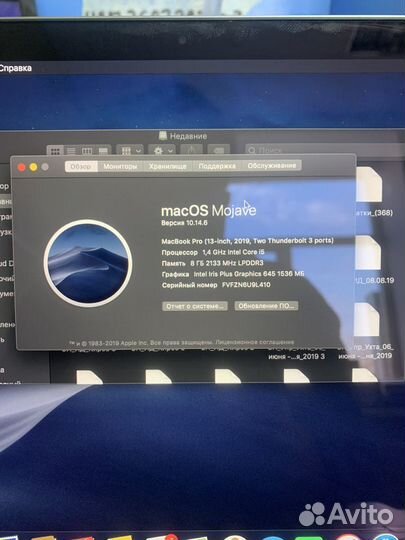Click the Обновление ПО button
Viewport: 405px width, 540px height.
click(267, 306)
